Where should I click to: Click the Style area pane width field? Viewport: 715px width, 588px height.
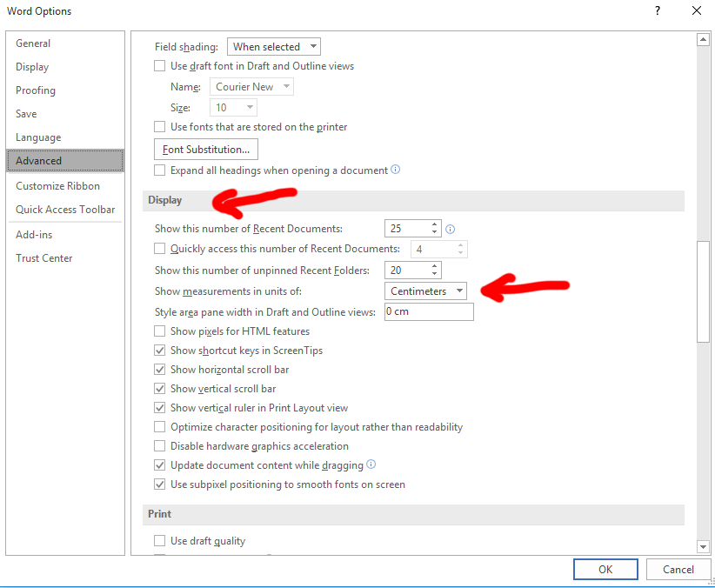pyautogui.click(x=428, y=312)
